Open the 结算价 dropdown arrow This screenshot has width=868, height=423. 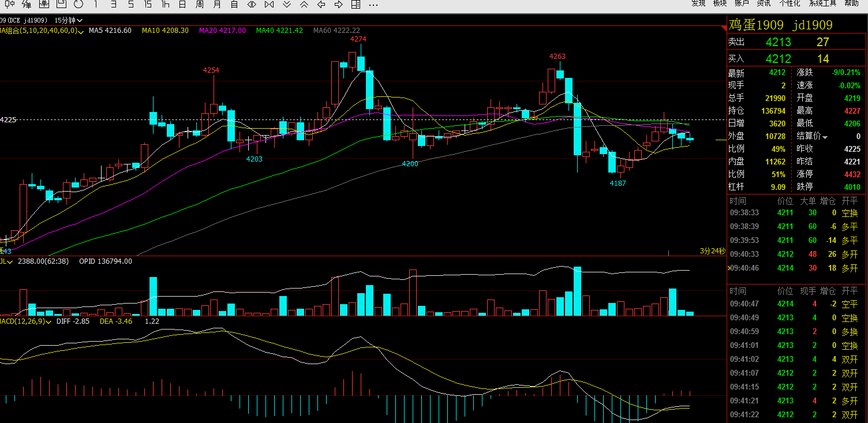tap(825, 137)
